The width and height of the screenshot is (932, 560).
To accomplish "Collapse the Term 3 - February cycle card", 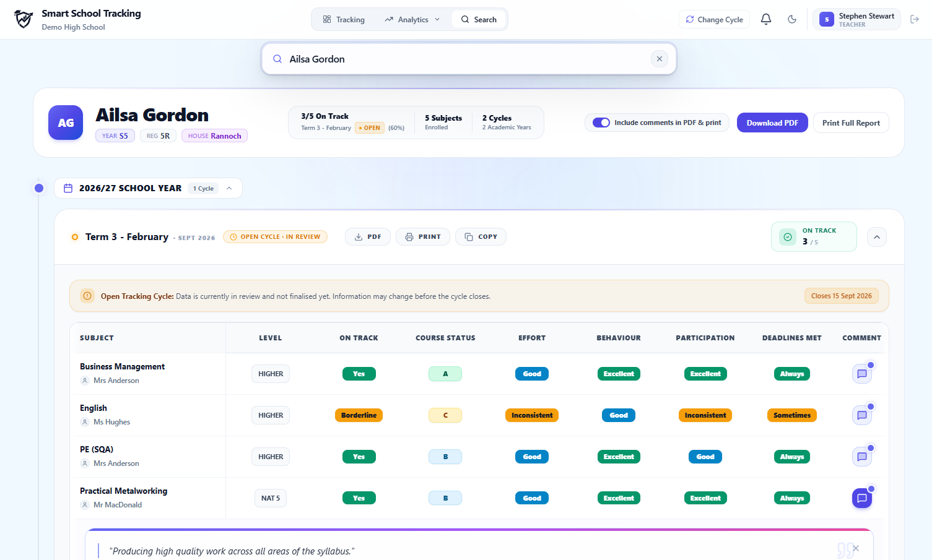I will (877, 237).
